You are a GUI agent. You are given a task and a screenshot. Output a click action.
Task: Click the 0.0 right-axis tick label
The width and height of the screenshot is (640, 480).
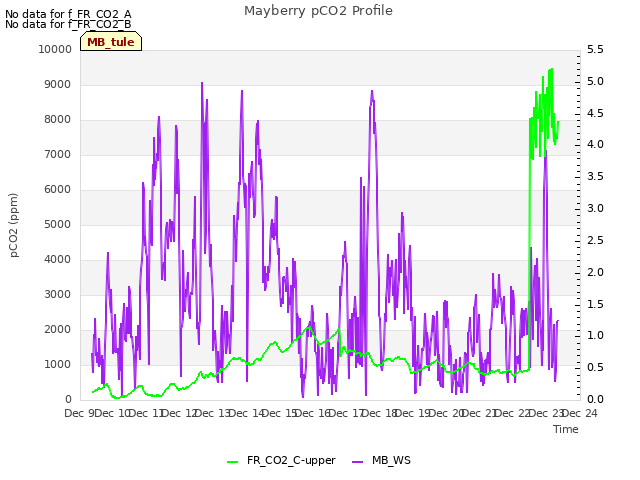click(595, 399)
